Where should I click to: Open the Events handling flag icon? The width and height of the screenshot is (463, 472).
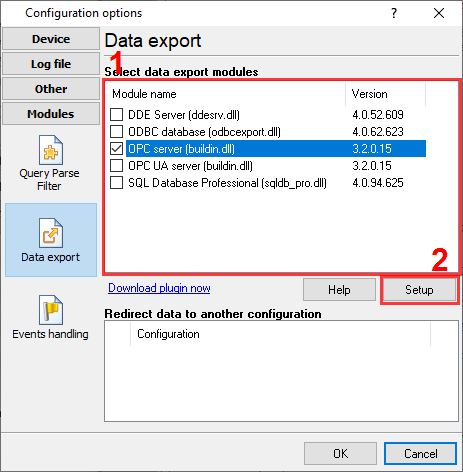pos(50,310)
